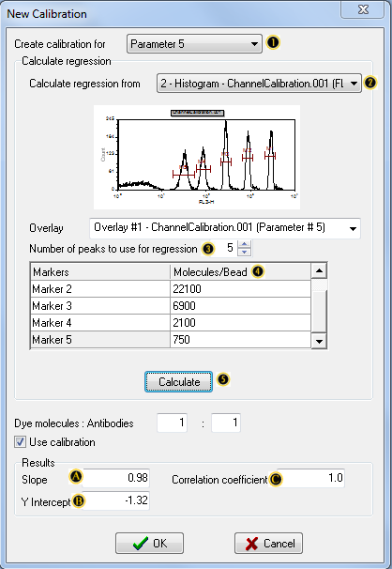
Task: Open the Calculate regression from dropdown
Action: (x=259, y=84)
